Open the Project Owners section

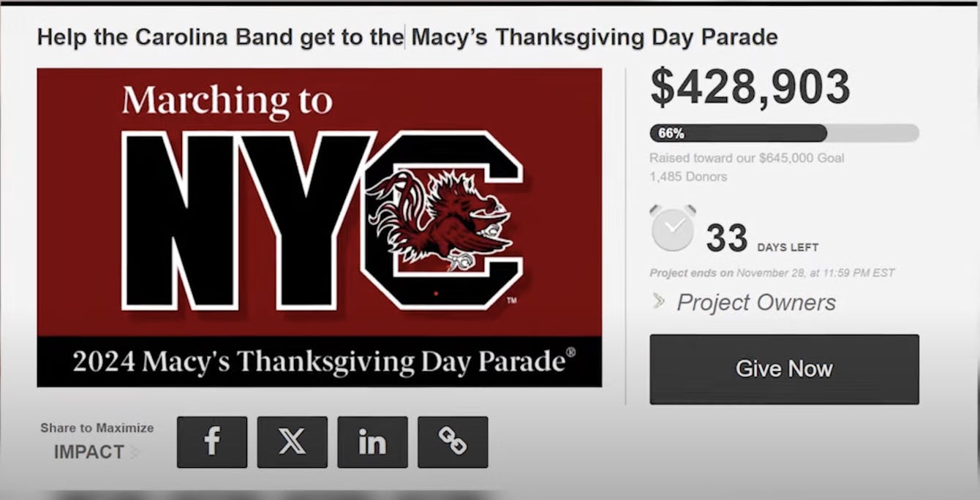[x=756, y=303]
